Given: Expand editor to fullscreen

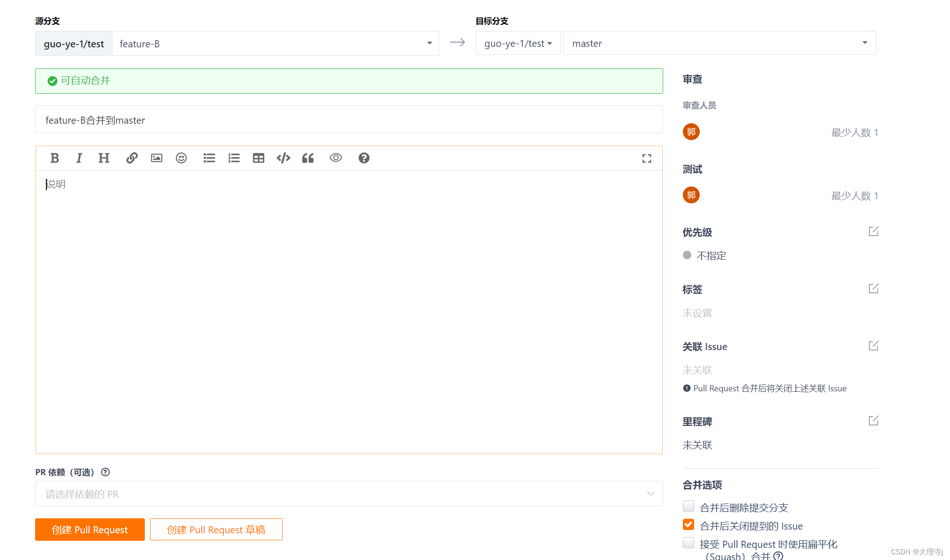Looking at the screenshot, I should [647, 159].
